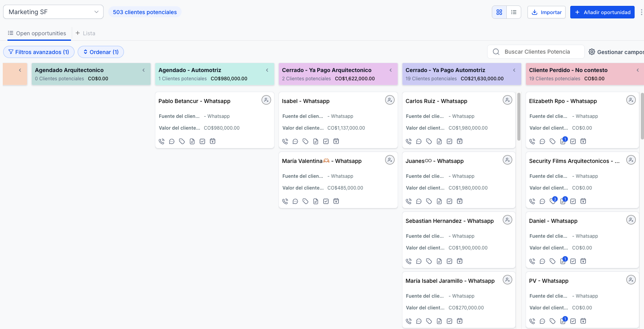Click phone icon on Daniel card
644x329 pixels.
(532, 261)
